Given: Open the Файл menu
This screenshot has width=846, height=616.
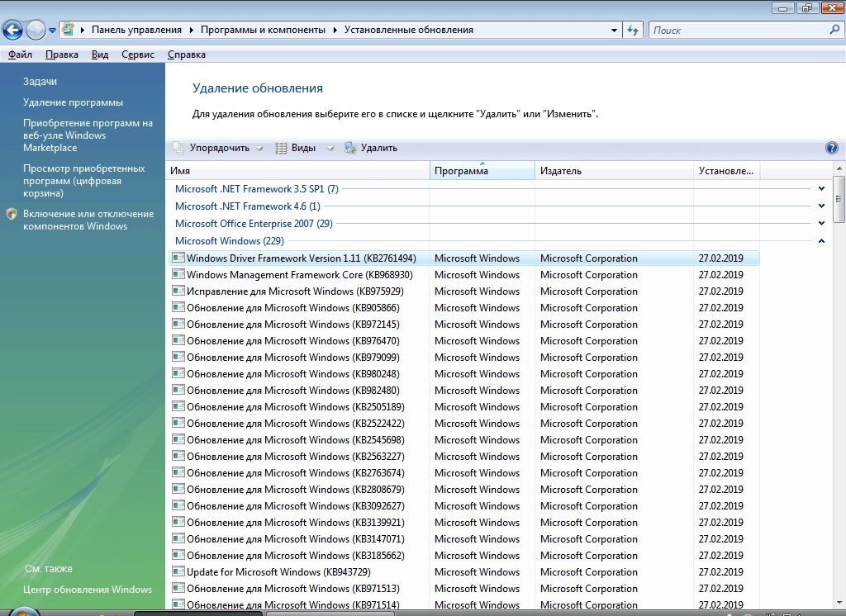Looking at the screenshot, I should pos(20,54).
